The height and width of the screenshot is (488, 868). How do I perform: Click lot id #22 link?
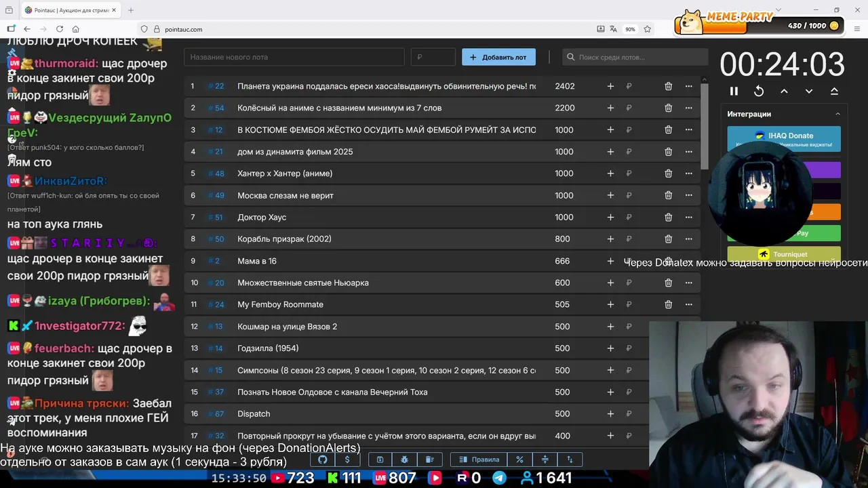216,86
